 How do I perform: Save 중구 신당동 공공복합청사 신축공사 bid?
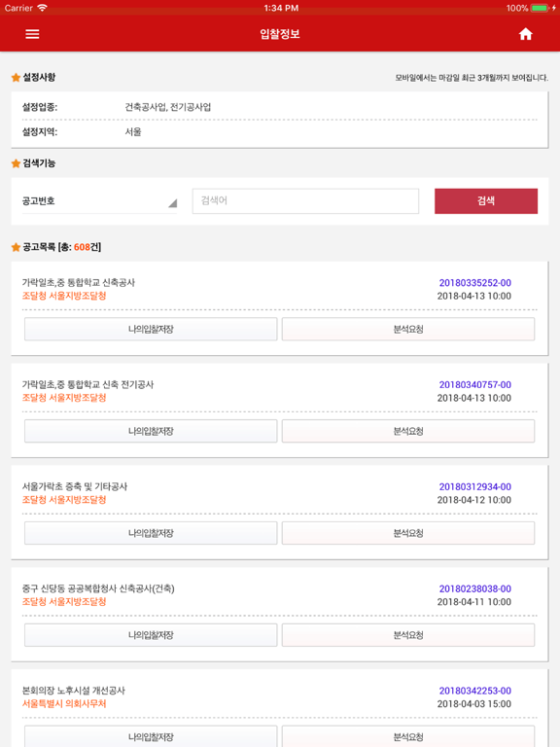click(151, 635)
